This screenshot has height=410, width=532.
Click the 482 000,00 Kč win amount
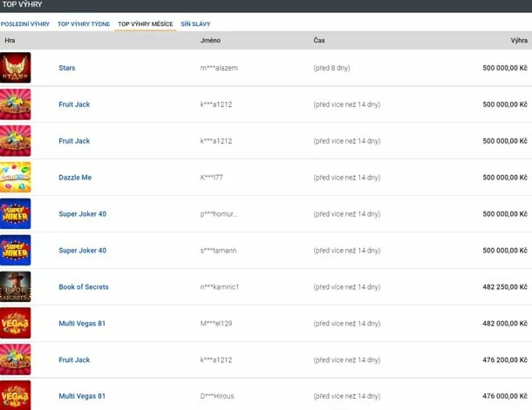point(505,323)
